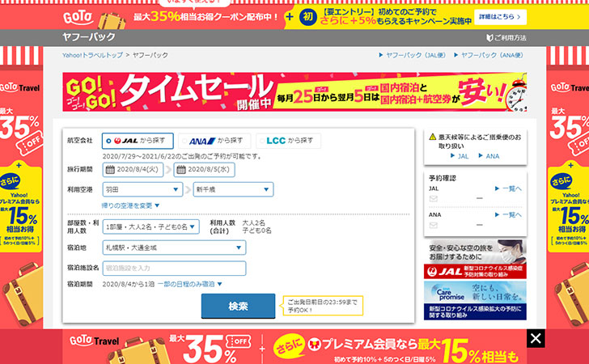
Task: Select the JAL から探す radio option
Action: (x=138, y=141)
